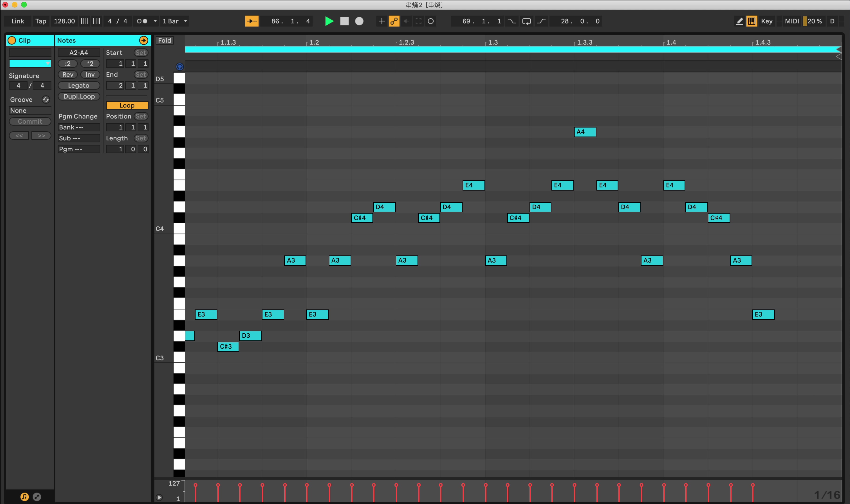Click the Stop transport button
850x504 pixels.
point(344,21)
